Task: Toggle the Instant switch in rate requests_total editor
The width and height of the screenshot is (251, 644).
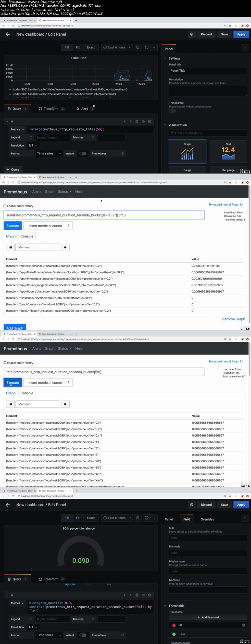Action: (x=83, y=153)
